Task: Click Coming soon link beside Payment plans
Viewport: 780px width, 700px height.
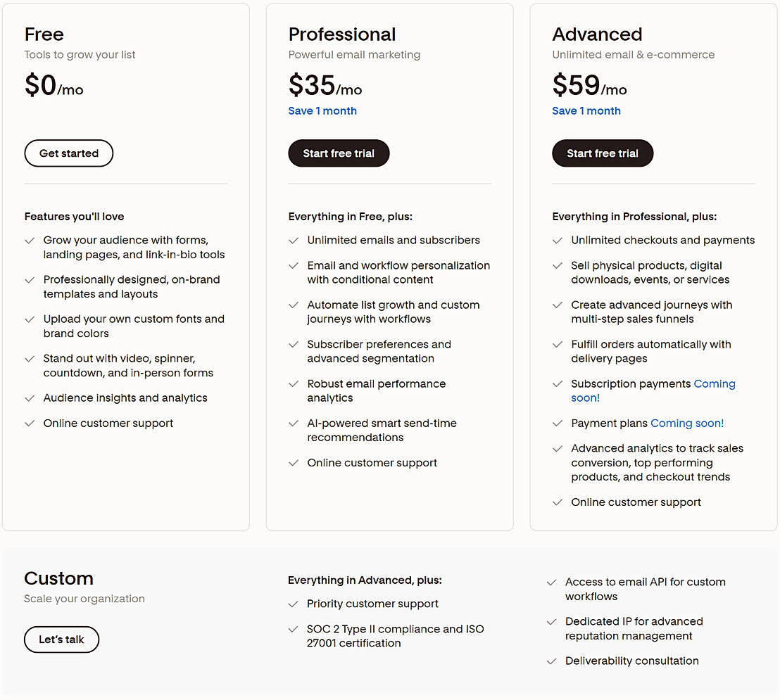Action: pyautogui.click(x=687, y=423)
